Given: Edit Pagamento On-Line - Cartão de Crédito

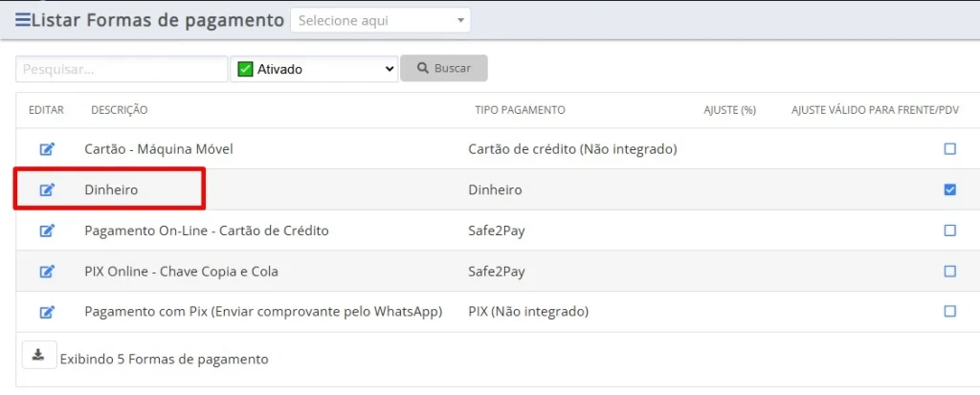Looking at the screenshot, I should (x=48, y=230).
